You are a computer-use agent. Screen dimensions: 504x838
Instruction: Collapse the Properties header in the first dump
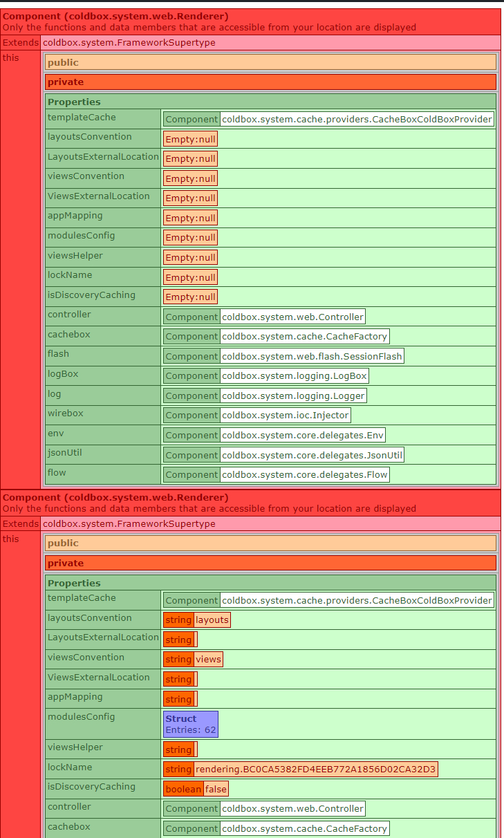click(x=270, y=102)
